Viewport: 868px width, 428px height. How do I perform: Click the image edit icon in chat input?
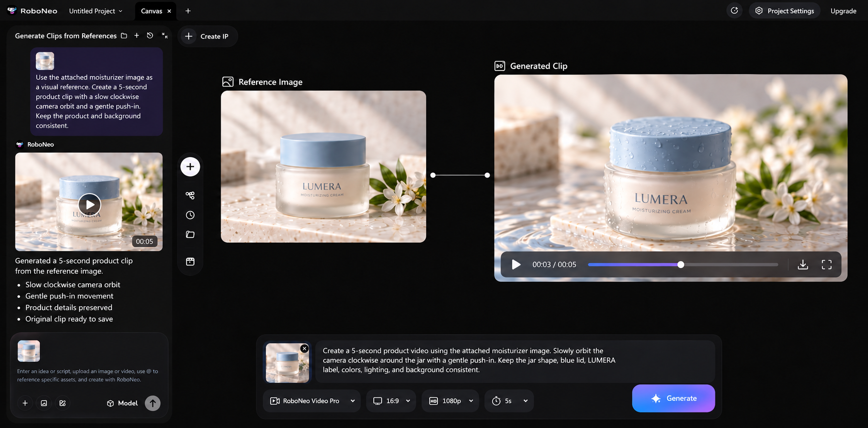coord(62,403)
